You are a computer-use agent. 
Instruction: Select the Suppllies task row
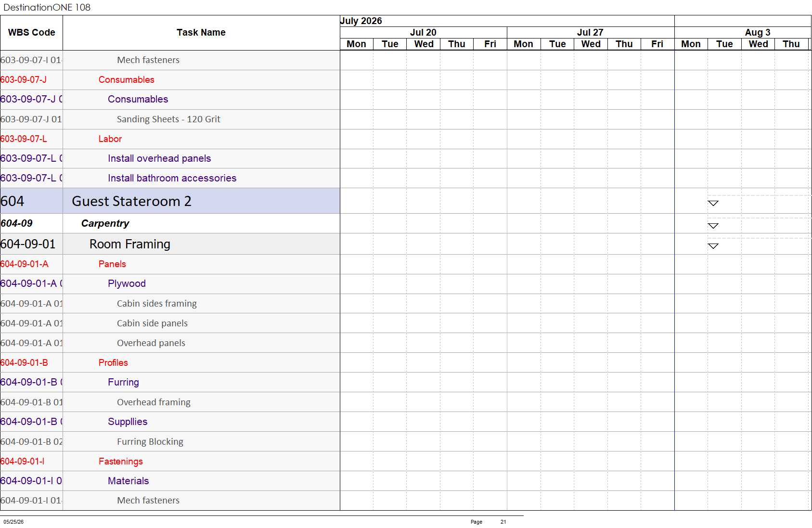tap(201, 422)
